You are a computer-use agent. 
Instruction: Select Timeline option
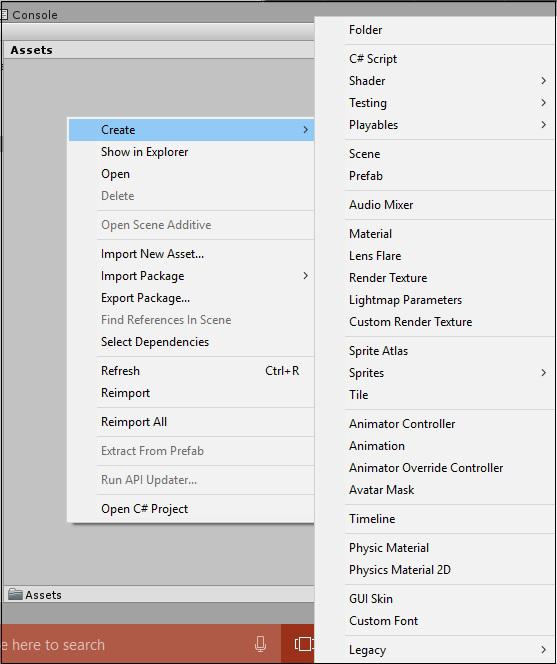click(435, 519)
